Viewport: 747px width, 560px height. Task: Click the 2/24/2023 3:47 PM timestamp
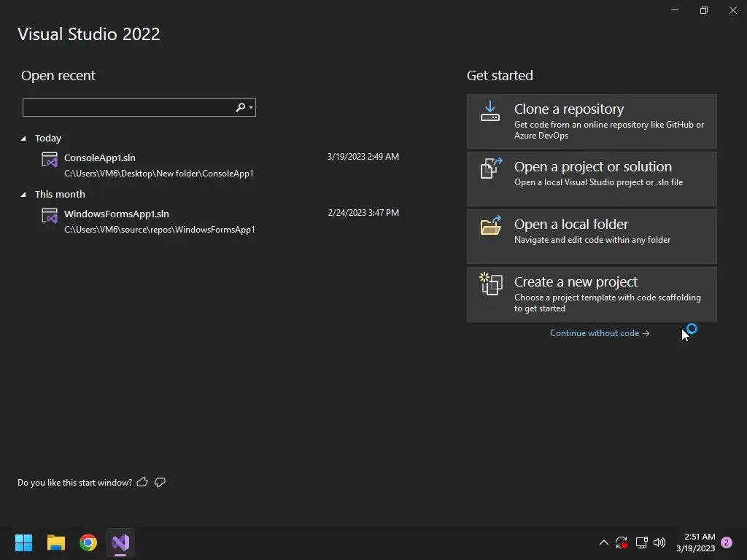(x=363, y=213)
